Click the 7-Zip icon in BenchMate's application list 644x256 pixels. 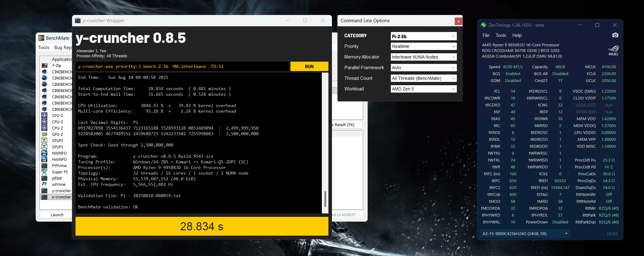point(45,65)
